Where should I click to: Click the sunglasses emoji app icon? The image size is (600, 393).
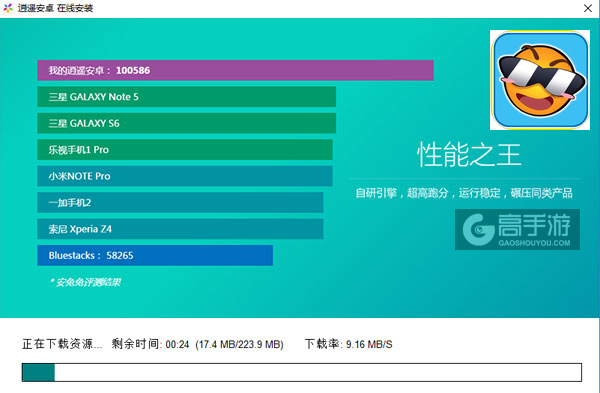coord(540,80)
